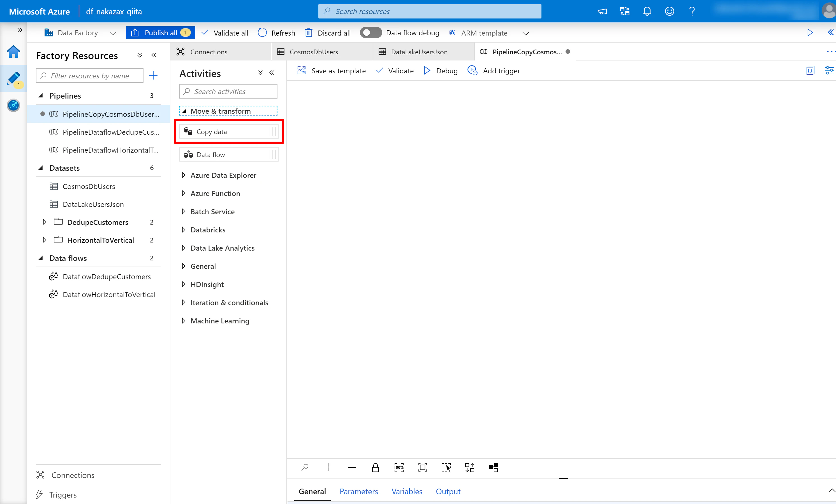The image size is (836, 504).
Task: Expand the Azure Data Explorer activities
Action: click(x=184, y=175)
